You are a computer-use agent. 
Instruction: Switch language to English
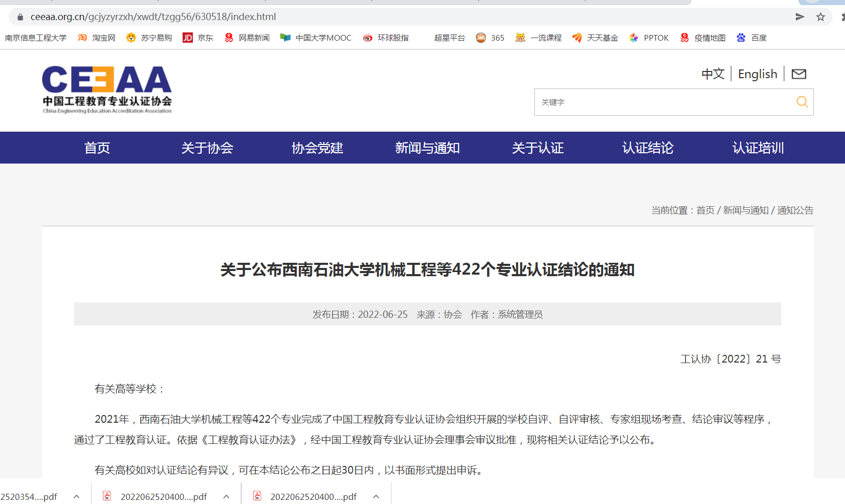click(x=757, y=74)
